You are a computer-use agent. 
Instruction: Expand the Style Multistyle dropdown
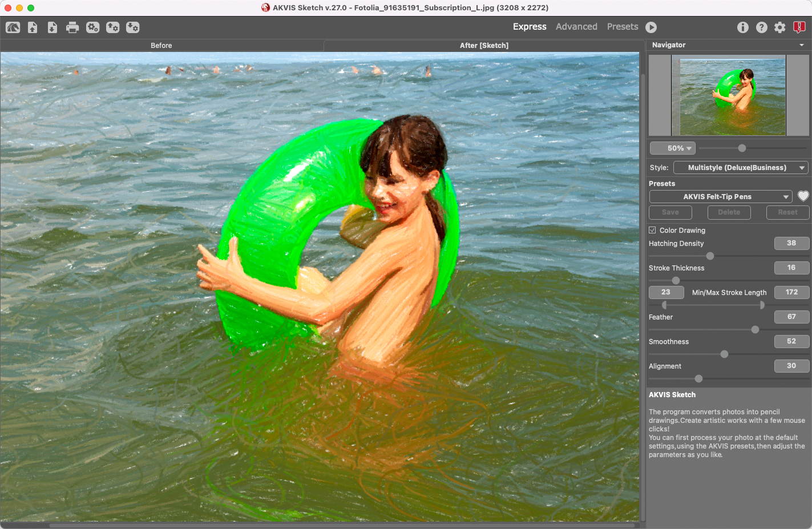pyautogui.click(x=741, y=168)
